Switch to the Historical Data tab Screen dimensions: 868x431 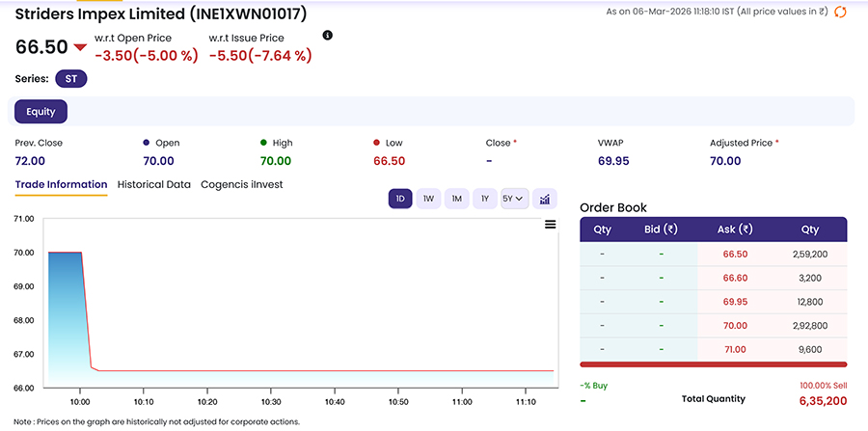pos(154,184)
